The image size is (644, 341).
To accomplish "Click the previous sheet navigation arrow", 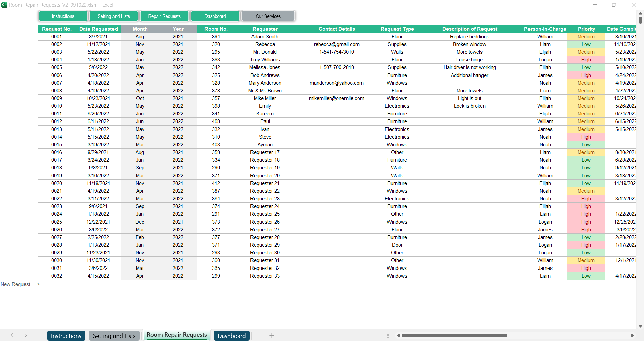I will [x=12, y=335].
